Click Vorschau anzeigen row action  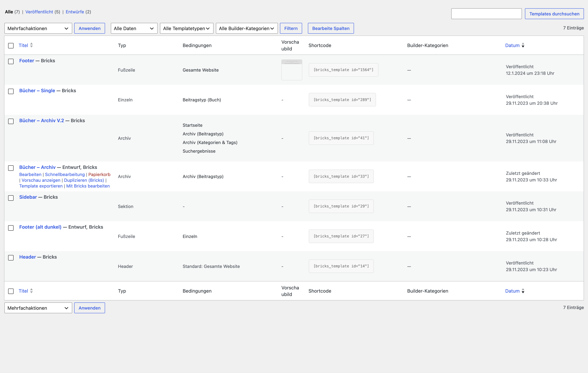(x=41, y=180)
